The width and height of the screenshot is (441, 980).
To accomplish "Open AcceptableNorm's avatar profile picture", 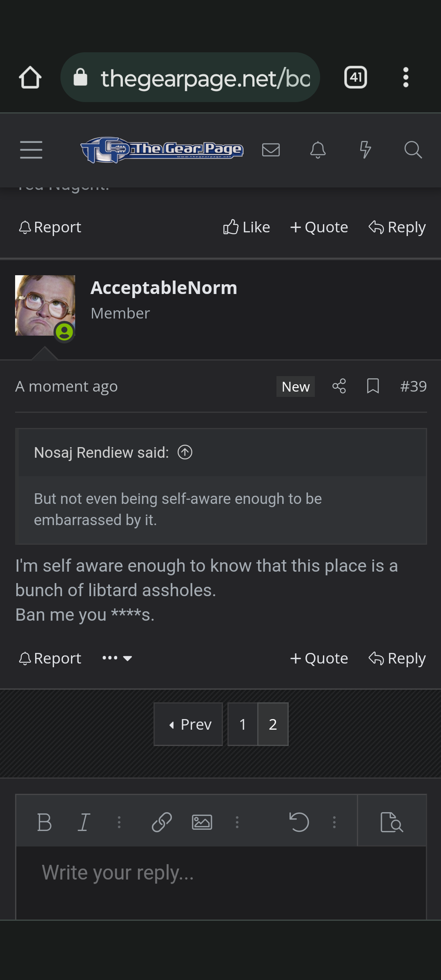I will coord(45,305).
